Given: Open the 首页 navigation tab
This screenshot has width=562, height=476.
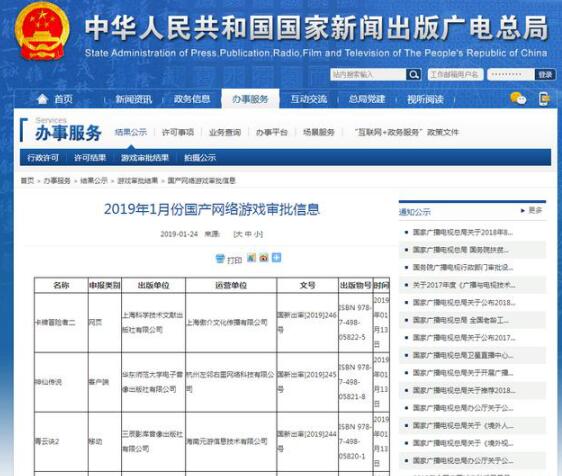Looking at the screenshot, I should (63, 99).
